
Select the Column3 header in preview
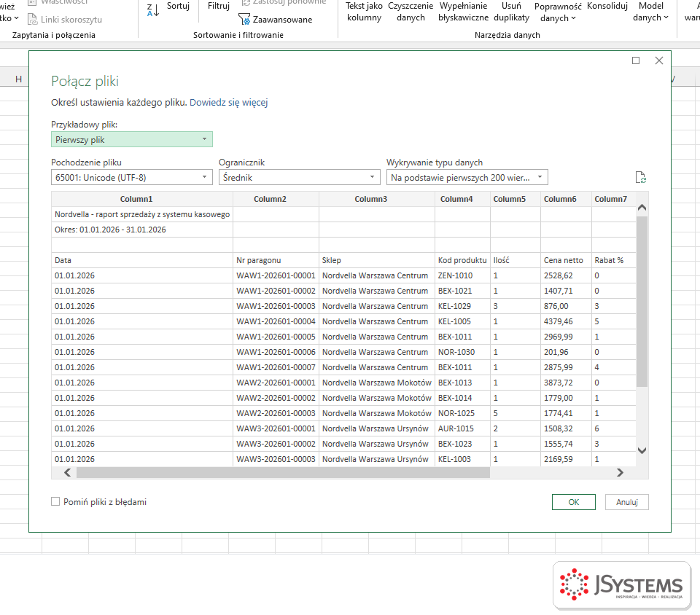pos(377,199)
